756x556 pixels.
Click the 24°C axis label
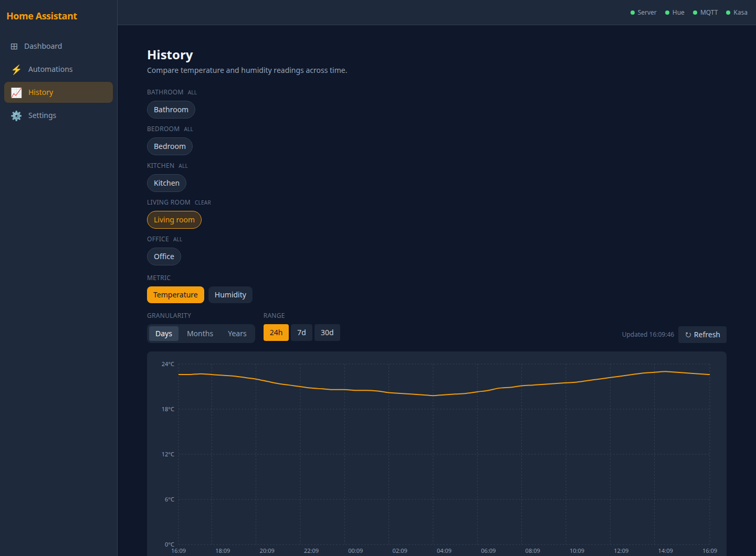(x=168, y=364)
